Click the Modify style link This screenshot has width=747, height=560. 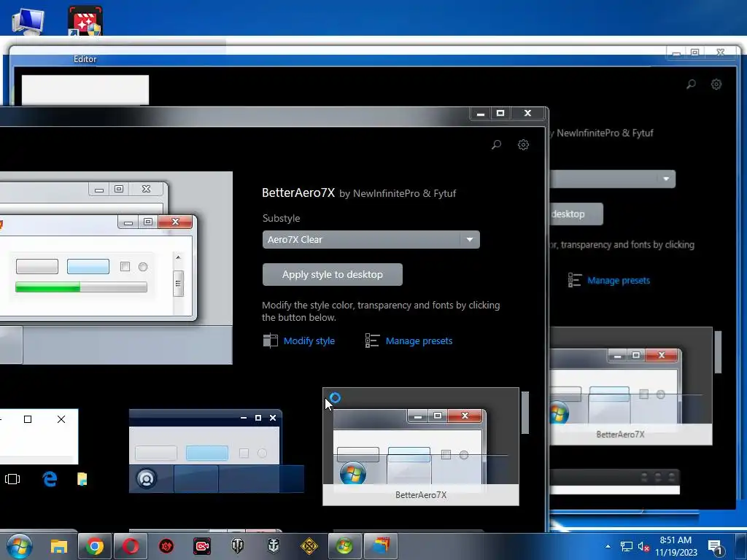coord(309,341)
